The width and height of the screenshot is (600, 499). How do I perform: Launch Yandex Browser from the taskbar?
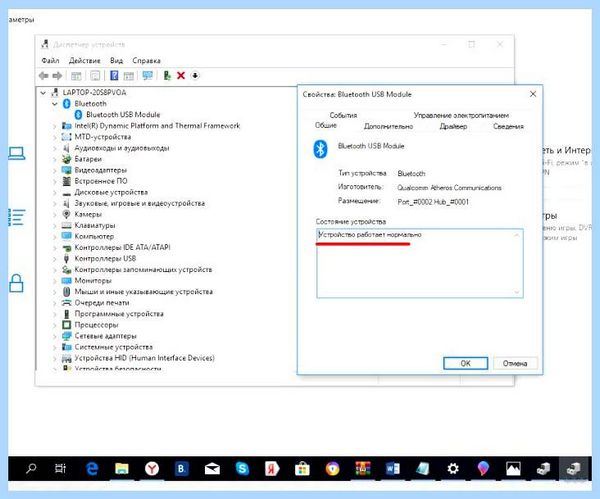(x=152, y=468)
